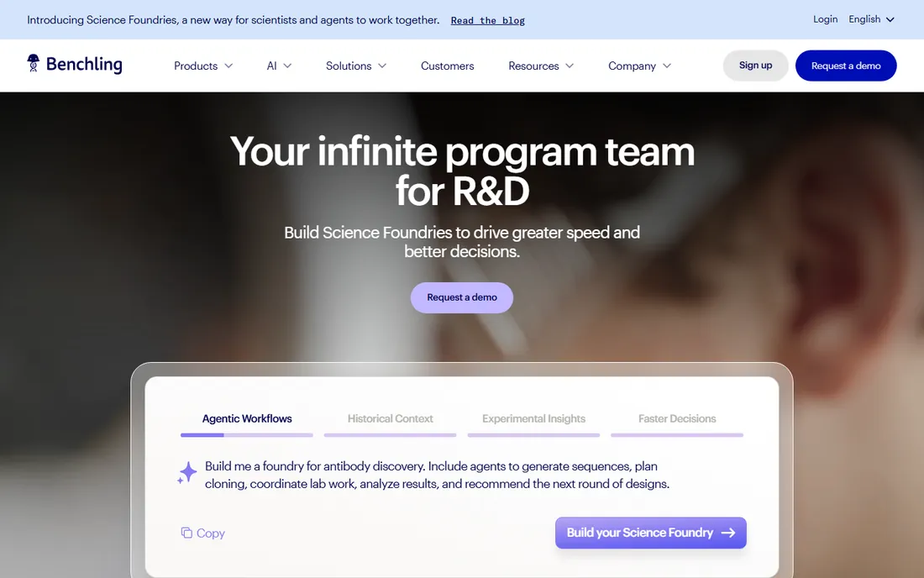
Task: Click the arrow on Build your Science Foundry
Action: point(728,533)
